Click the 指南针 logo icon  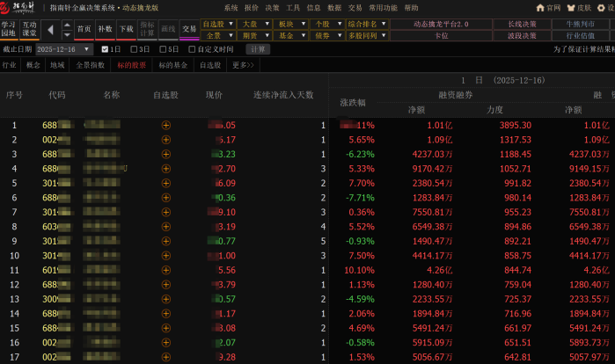(4, 7)
